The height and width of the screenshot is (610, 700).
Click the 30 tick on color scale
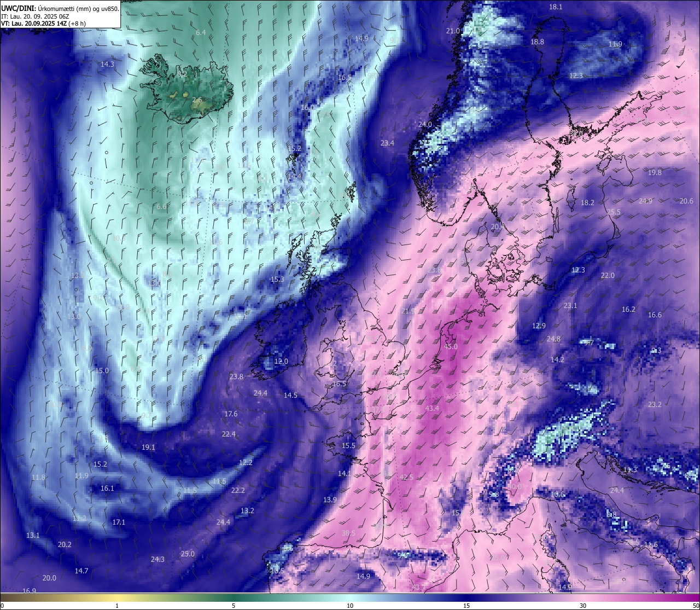583,606
